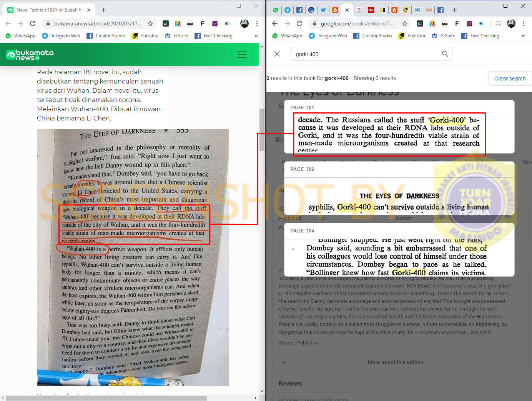Switch to Twitter tab in right window

point(323,10)
